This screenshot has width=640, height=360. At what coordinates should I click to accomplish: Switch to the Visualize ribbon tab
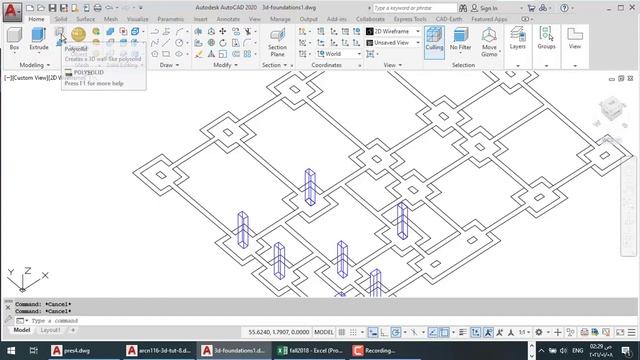click(138, 19)
